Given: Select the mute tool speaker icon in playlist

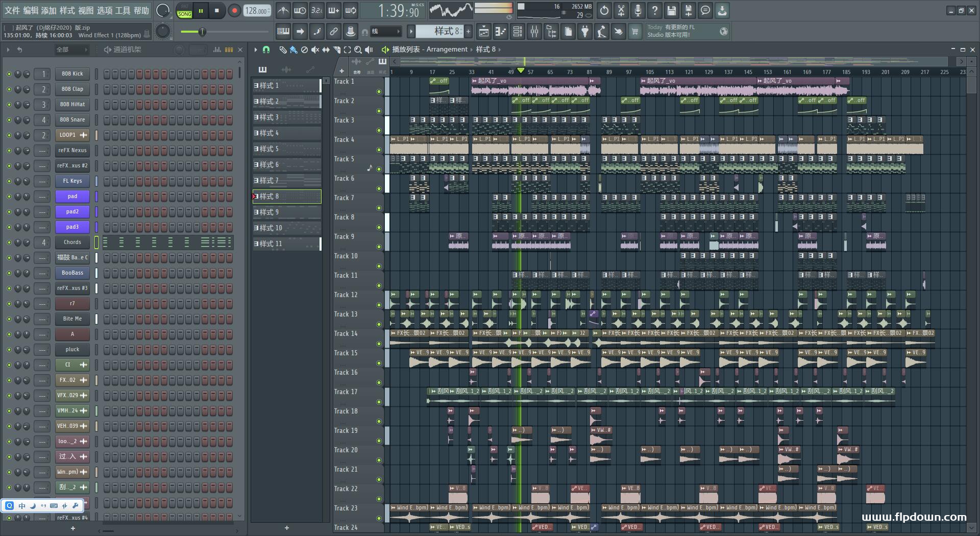Looking at the screenshot, I should [x=315, y=50].
